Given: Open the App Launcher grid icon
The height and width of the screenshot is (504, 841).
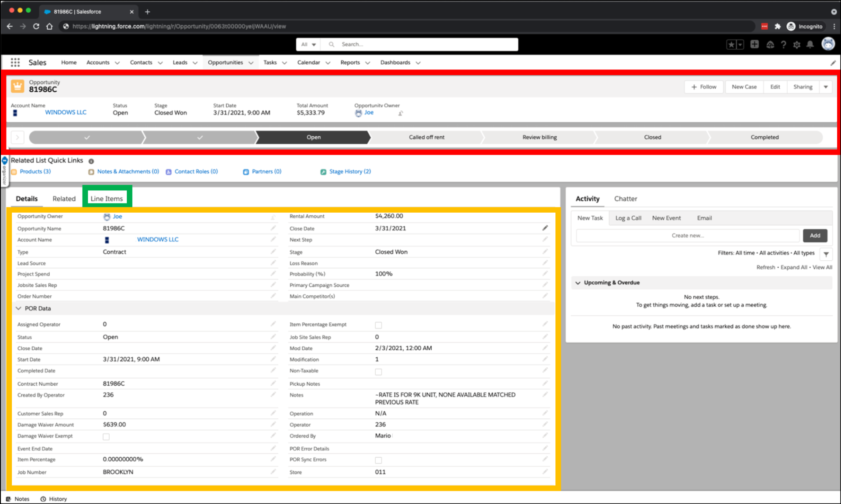Looking at the screenshot, I should [x=15, y=62].
